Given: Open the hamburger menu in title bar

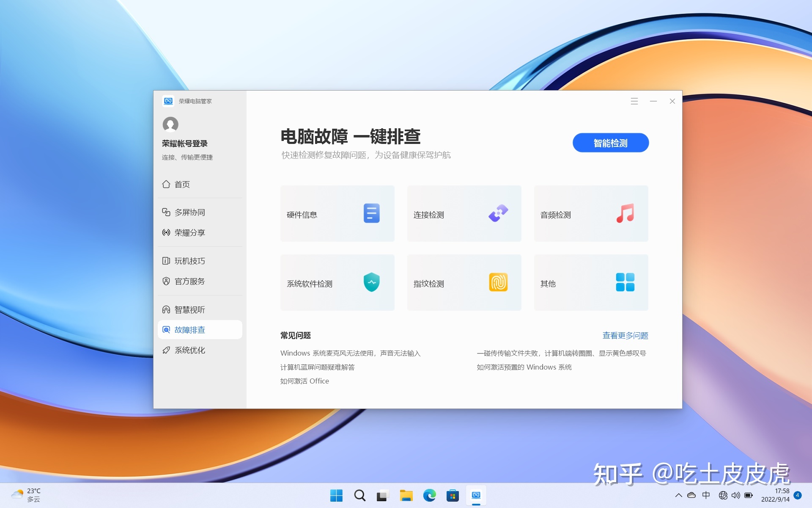Looking at the screenshot, I should pyautogui.click(x=634, y=101).
